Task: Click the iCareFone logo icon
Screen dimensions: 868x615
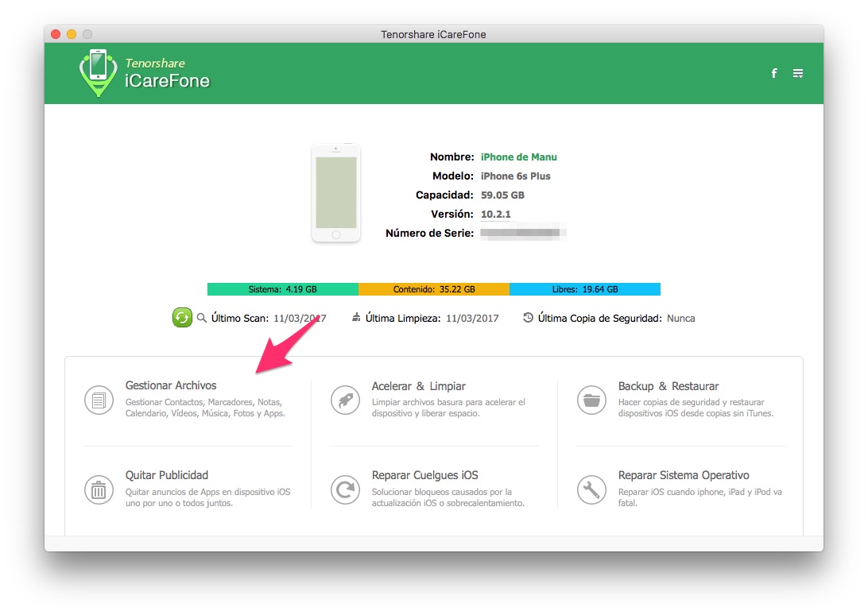Action: click(x=99, y=72)
